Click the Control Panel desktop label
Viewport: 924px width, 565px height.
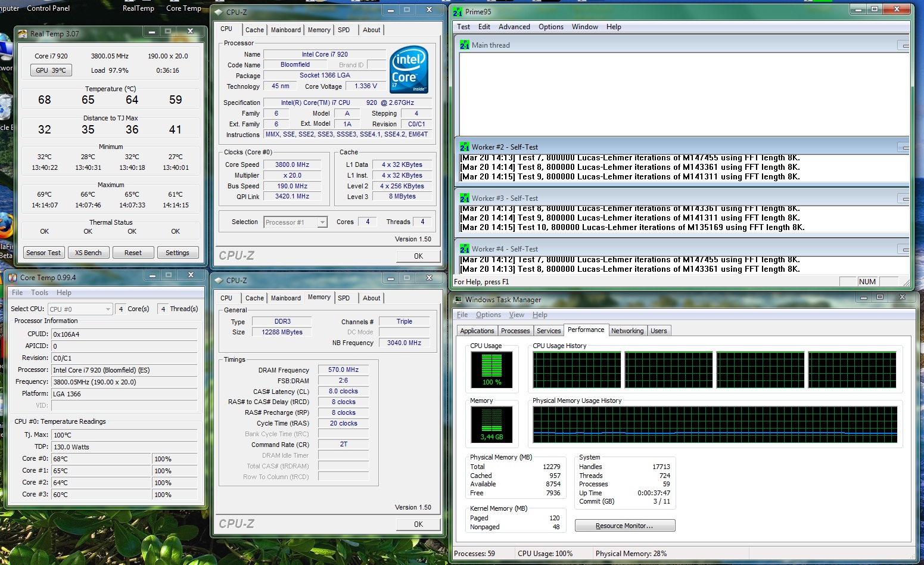tap(48, 8)
